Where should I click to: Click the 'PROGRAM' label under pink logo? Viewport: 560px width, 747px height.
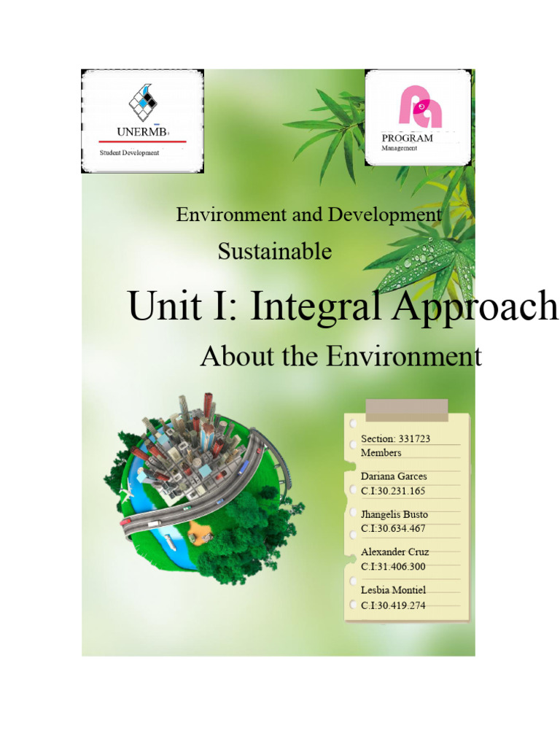[x=407, y=138]
